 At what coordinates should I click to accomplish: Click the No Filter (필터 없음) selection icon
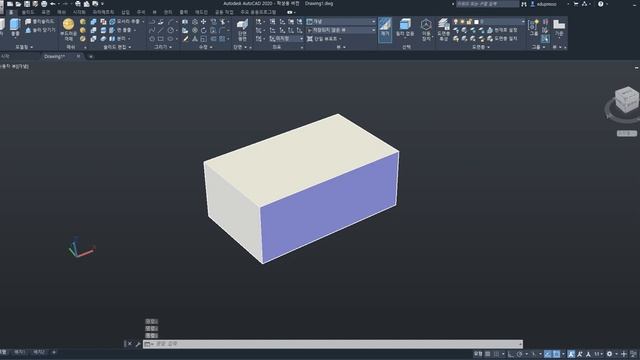point(405,27)
